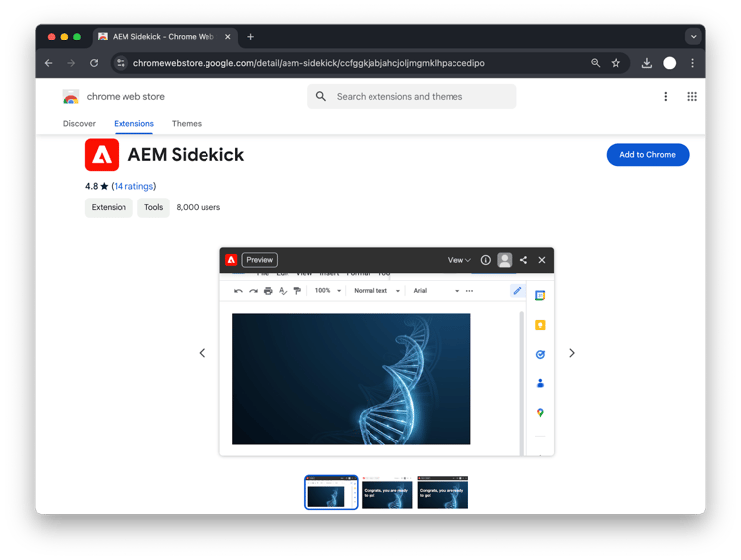Image resolution: width=741 pixels, height=560 pixels.
Task: Click the Extension category chip
Action: pos(109,207)
